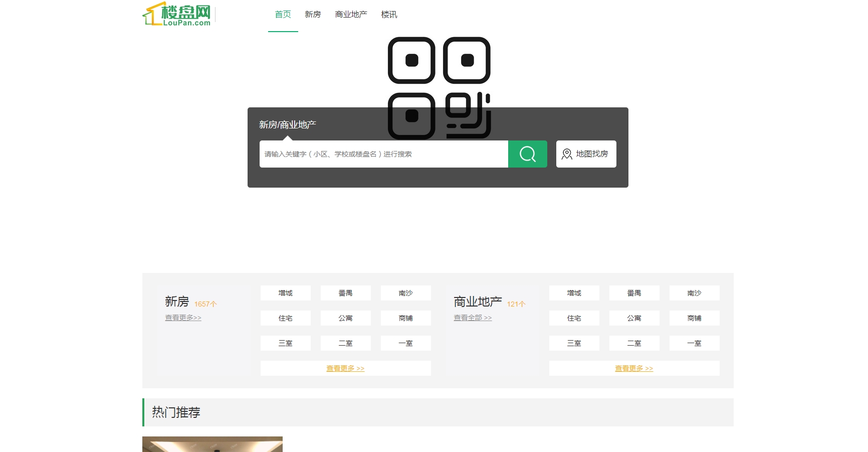Open 新房 in the top navigation
Screen dimensions: 868x452
click(313, 15)
